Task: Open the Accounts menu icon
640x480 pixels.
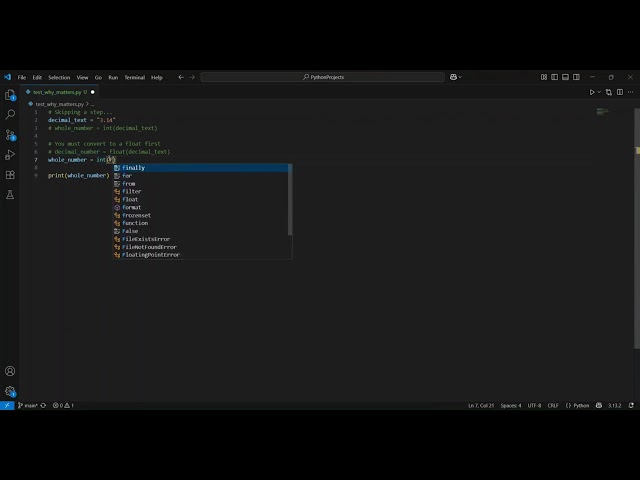Action: [x=10, y=371]
